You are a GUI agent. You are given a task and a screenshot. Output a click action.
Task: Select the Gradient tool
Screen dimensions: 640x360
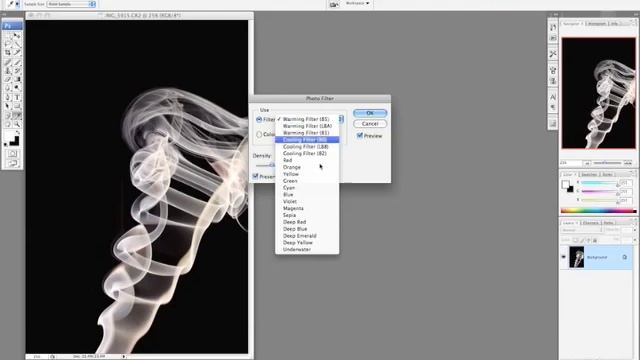pos(17,79)
